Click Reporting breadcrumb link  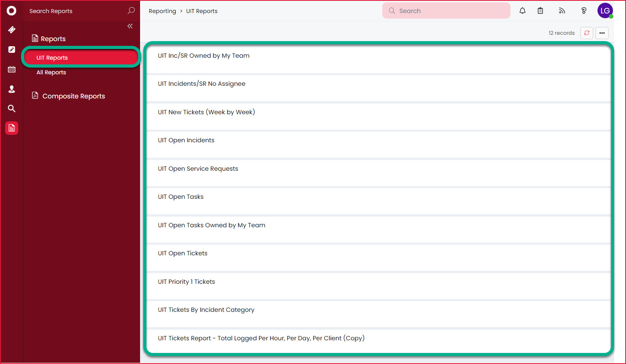(x=162, y=11)
